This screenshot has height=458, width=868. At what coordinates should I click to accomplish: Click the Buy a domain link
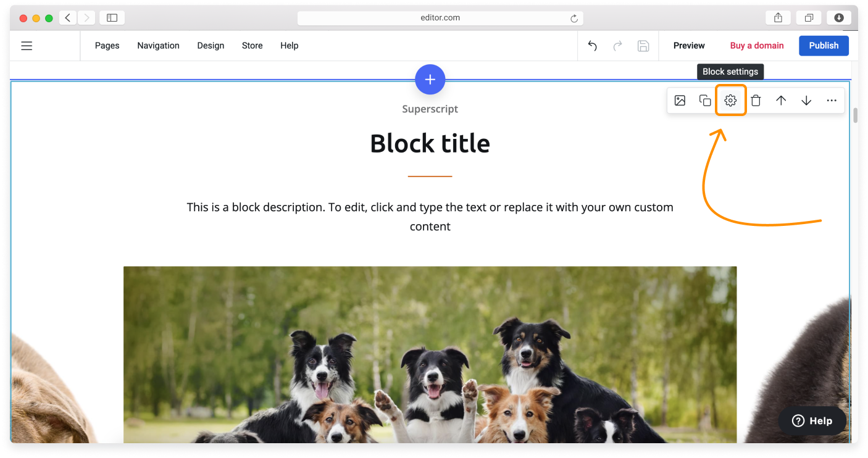coord(757,46)
